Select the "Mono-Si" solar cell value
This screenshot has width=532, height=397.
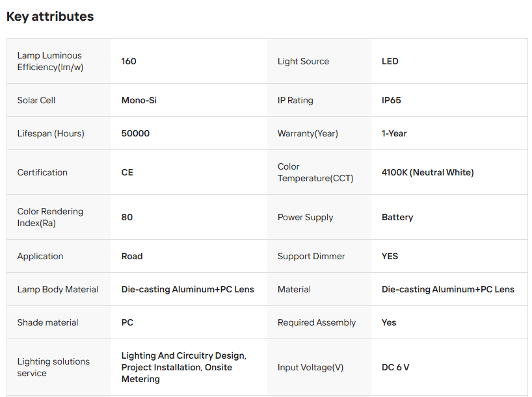pyautogui.click(x=139, y=100)
